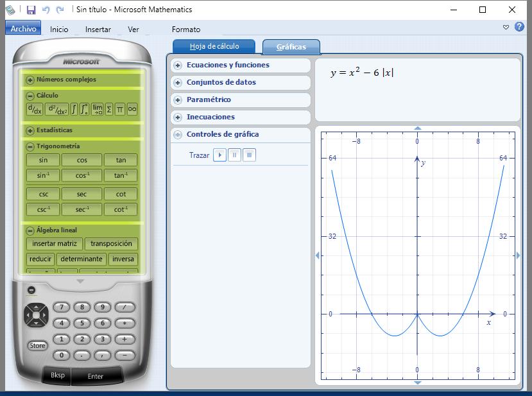Click the Undo arrow in title bar

pyautogui.click(x=46, y=10)
